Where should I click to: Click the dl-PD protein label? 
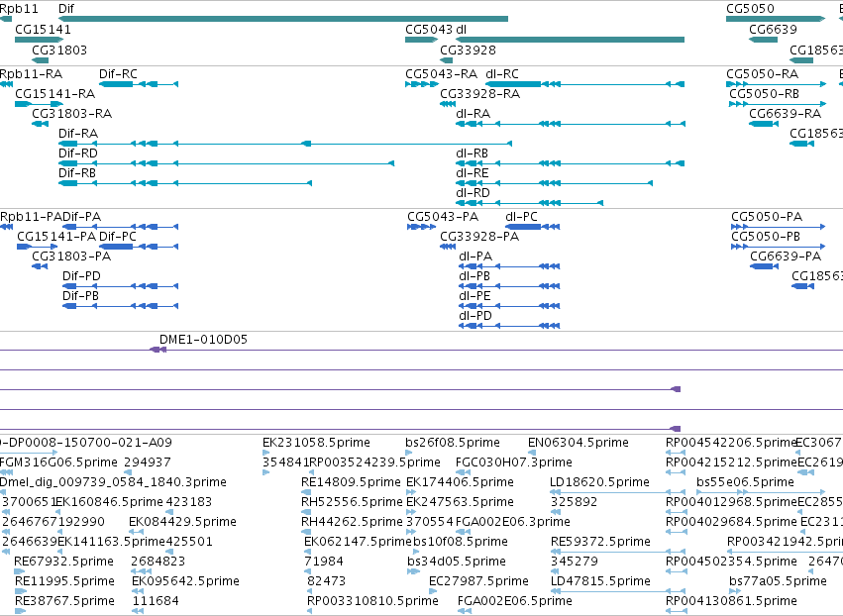475,316
